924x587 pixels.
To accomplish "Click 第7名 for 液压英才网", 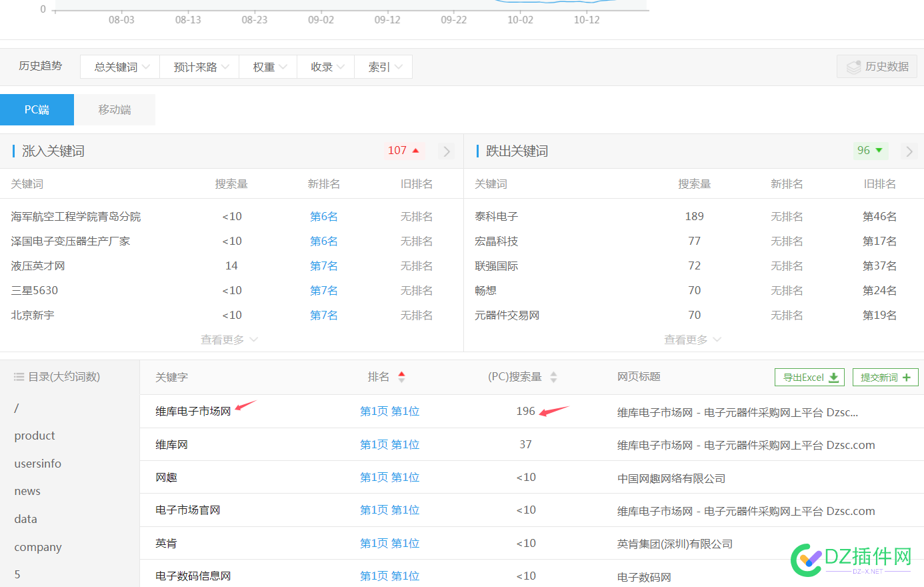I will (324, 266).
